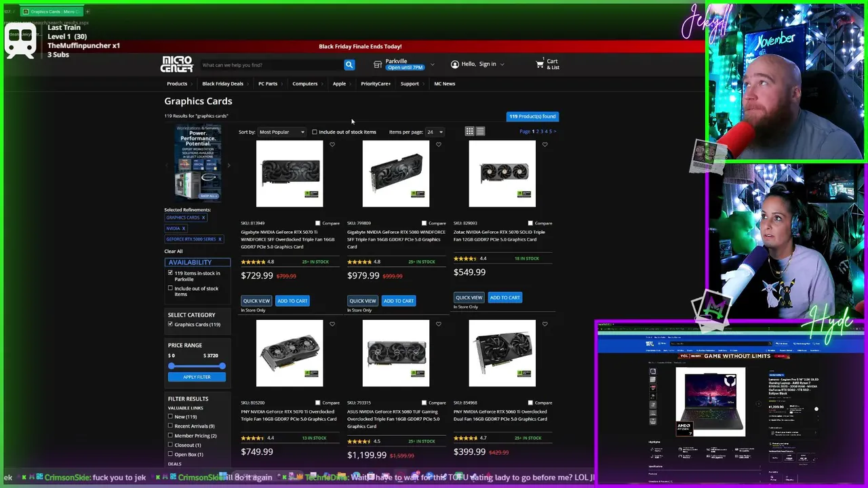This screenshot has height=488, width=868.
Task: Add Zotac RTX 5070 SOLID to cart
Action: [x=505, y=298]
